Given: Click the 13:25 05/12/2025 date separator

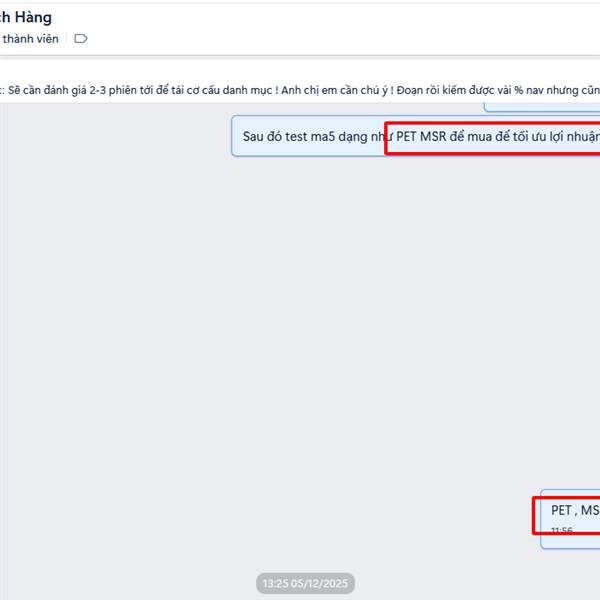Looking at the screenshot, I should click(305, 583).
